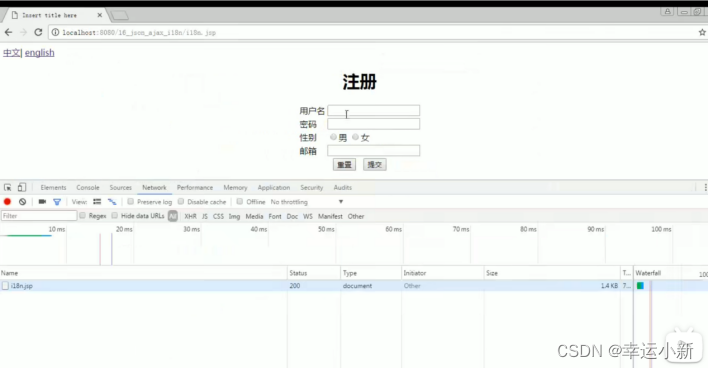Switch to large request rows view
The width and height of the screenshot is (709, 369).
(97, 202)
